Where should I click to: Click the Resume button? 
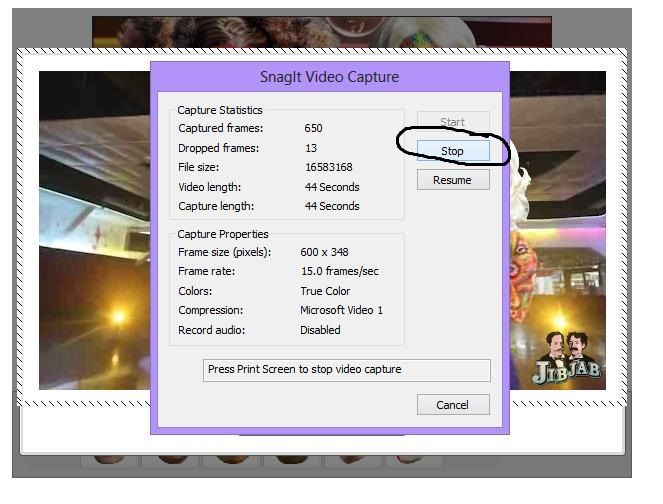tap(453, 180)
